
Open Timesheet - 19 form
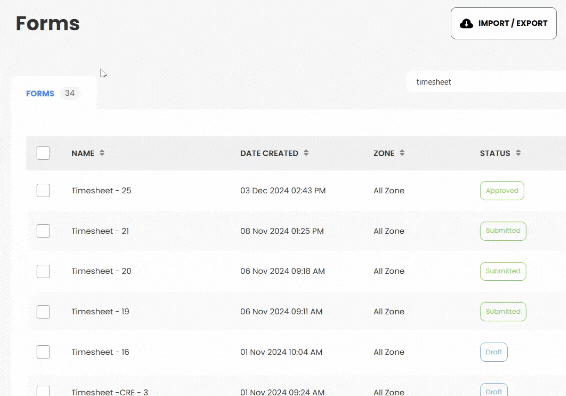[x=100, y=312]
